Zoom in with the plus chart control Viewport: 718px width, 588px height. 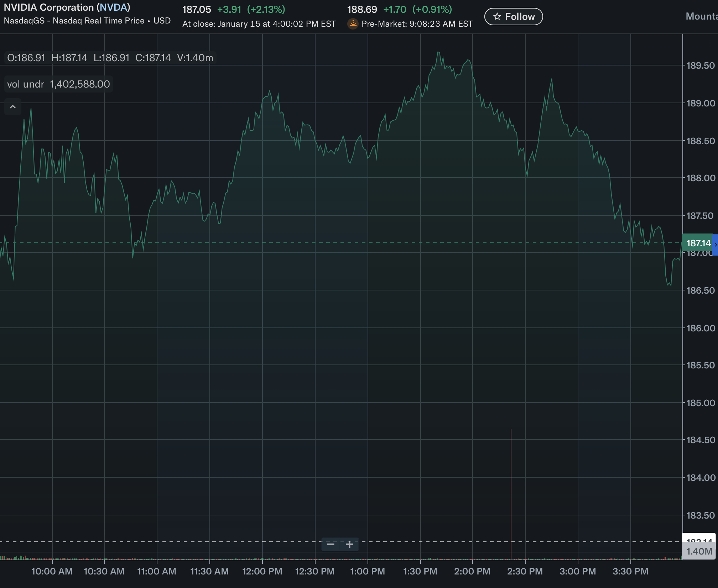click(349, 544)
